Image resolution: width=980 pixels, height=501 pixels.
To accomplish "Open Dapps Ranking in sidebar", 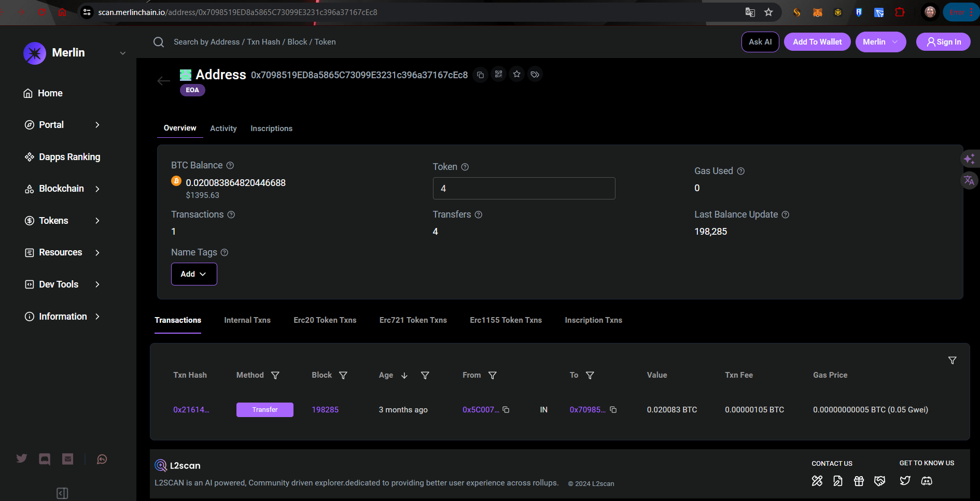I will (62, 157).
